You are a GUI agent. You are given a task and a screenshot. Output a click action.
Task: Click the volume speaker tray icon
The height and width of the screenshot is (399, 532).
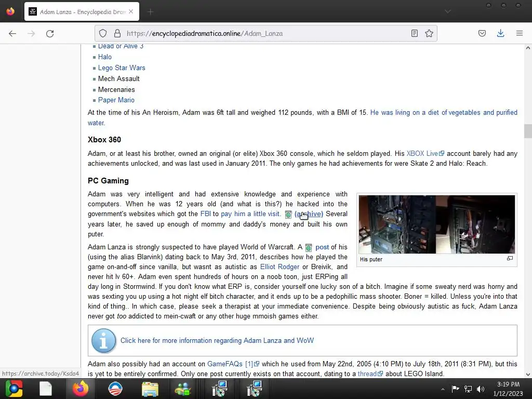(x=481, y=389)
